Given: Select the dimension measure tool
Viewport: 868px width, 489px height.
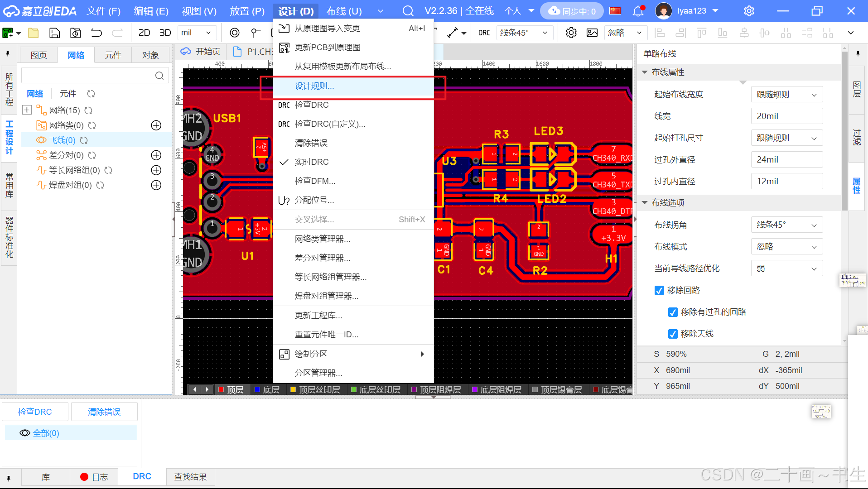Looking at the screenshot, I should [x=452, y=33].
